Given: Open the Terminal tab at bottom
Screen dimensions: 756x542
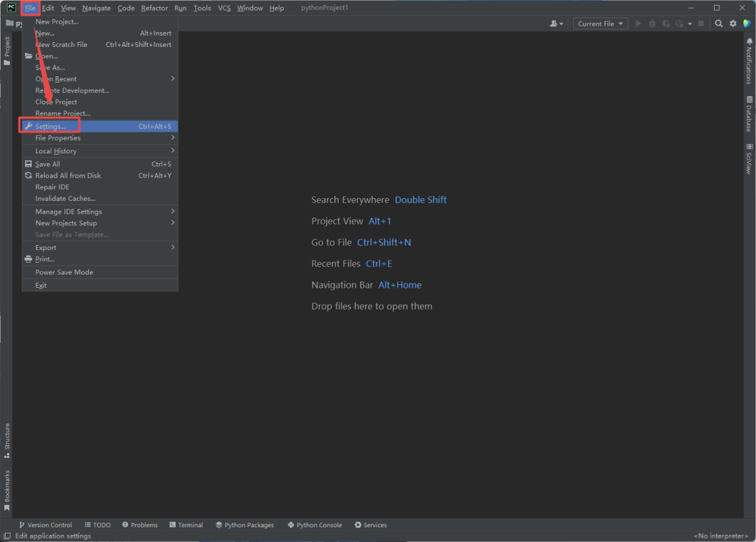Looking at the screenshot, I should [186, 525].
